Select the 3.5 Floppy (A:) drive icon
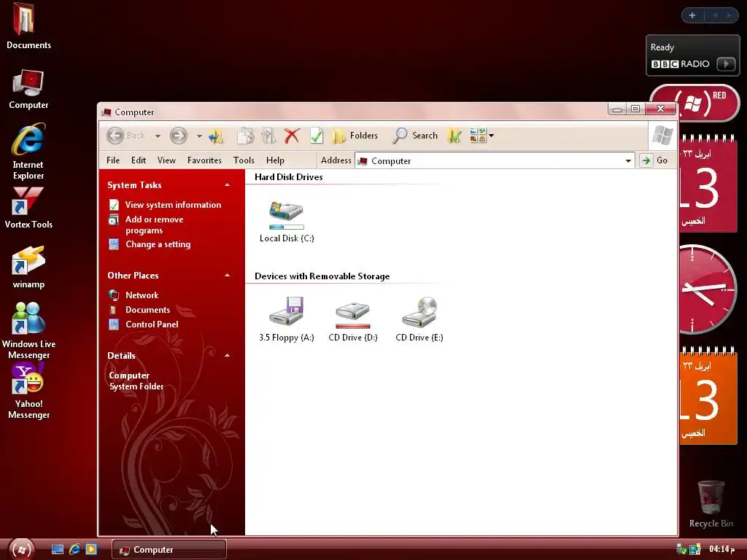Viewport: 747px width, 560px height. 286,319
